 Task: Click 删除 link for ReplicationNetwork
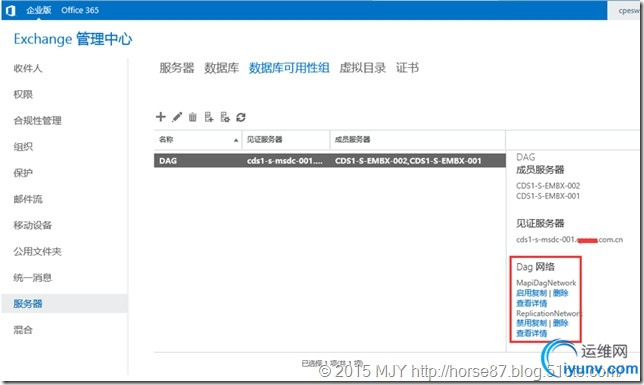pyautogui.click(x=561, y=323)
